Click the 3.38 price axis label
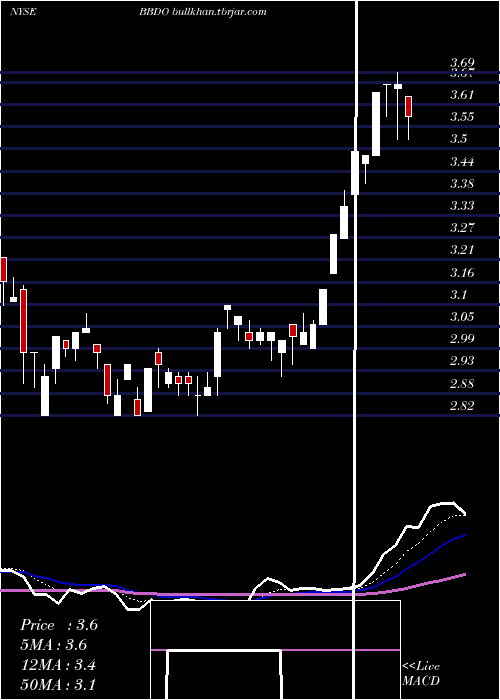Image resolution: width=500 pixels, height=700 pixels. click(x=462, y=183)
